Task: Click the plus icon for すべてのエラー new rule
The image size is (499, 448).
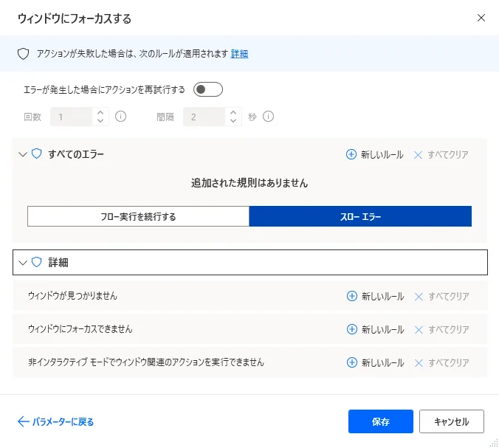Action: pos(351,155)
